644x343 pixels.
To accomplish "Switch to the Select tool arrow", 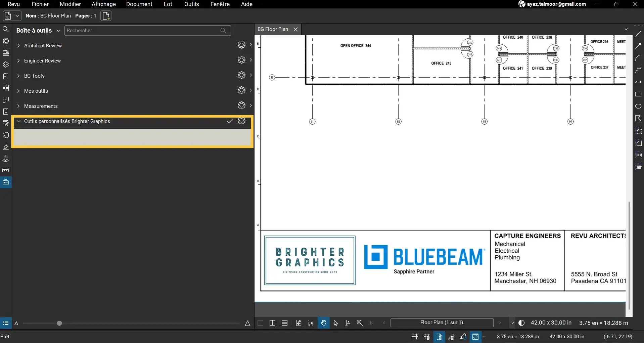I will click(336, 323).
